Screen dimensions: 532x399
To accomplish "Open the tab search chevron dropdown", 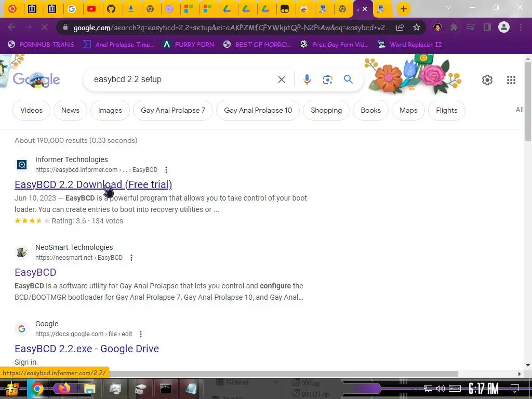I will [448, 7].
